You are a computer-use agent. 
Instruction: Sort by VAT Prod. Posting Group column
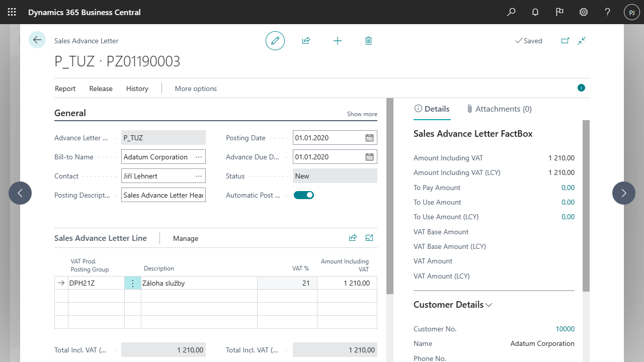click(x=90, y=265)
